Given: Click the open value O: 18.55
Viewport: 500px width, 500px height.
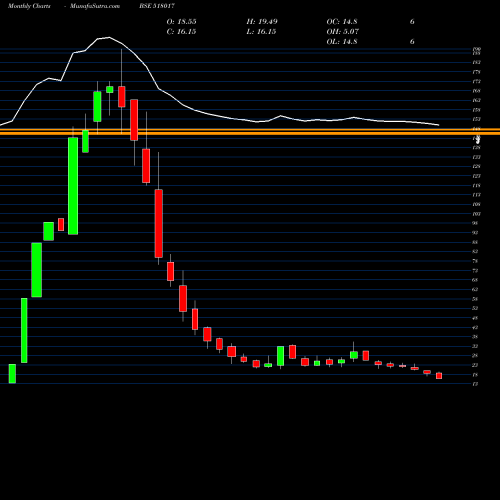Looking at the screenshot, I should pos(182,22).
